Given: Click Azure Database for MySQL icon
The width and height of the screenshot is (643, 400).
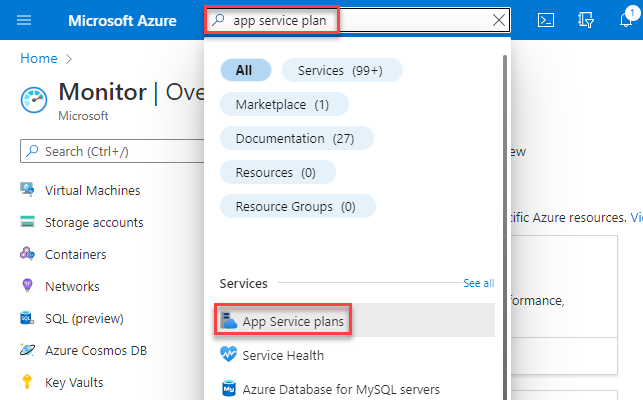Looking at the screenshot, I should [227, 389].
